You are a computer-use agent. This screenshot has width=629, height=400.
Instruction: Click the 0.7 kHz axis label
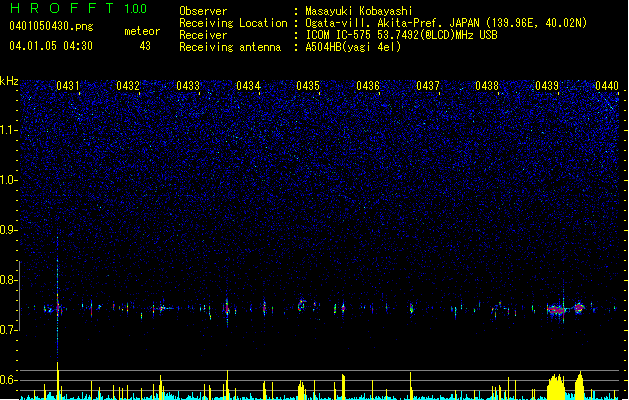[9, 330]
